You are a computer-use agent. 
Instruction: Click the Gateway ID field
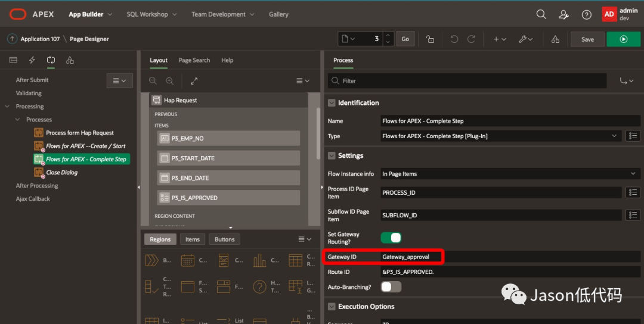pos(510,257)
